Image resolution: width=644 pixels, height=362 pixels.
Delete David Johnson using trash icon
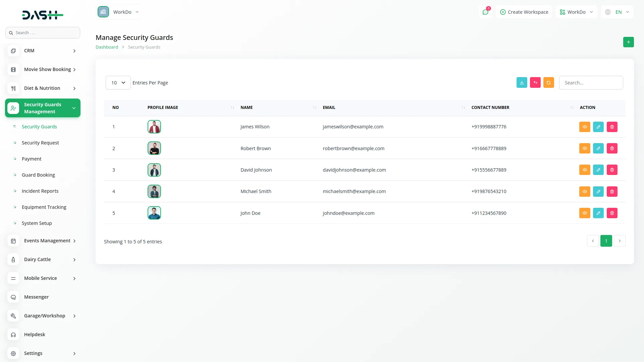pos(612,170)
